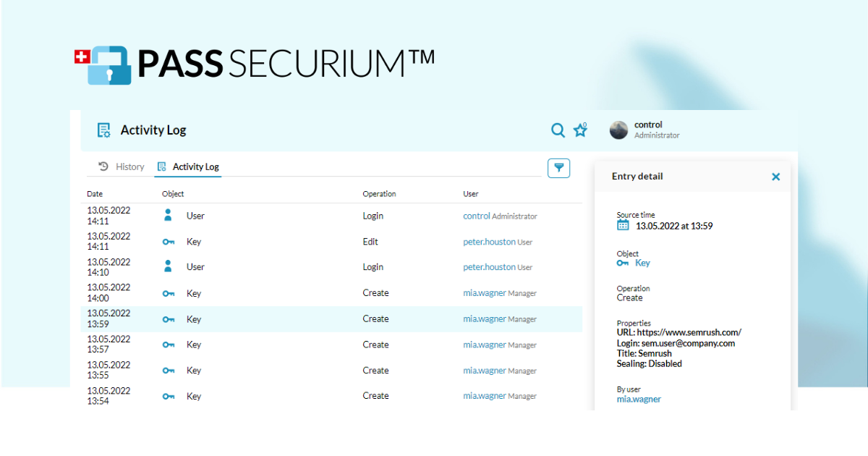Click the user icon in the 14:10 Login row
The image size is (868, 456).
[x=168, y=266]
